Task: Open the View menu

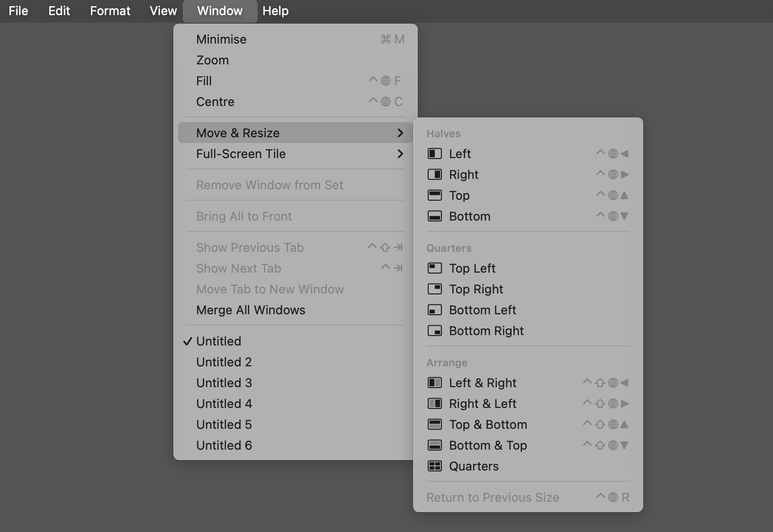Action: tap(163, 11)
